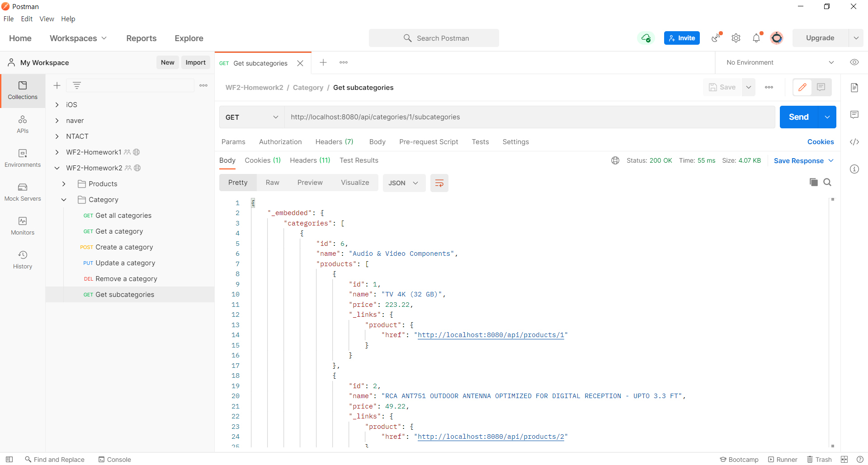868x465 pixels.
Task: Open the Monitors sidebar panel
Action: click(23, 226)
